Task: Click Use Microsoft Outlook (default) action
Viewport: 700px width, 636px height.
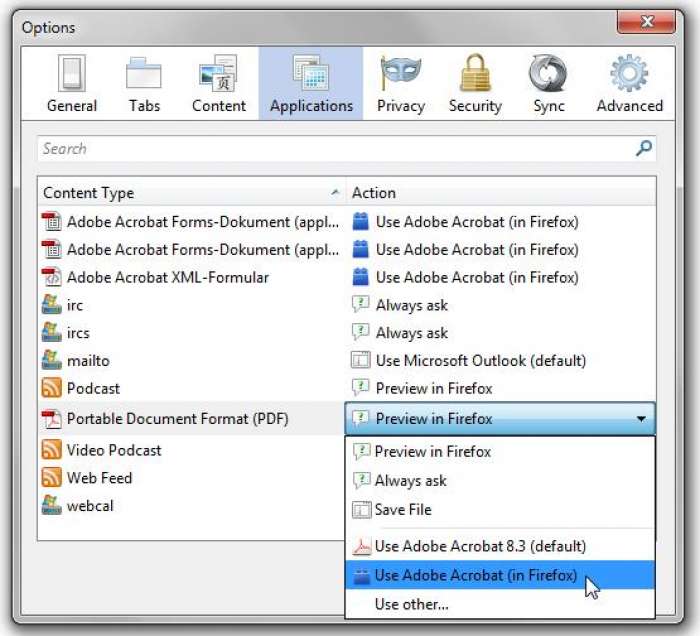Action: coord(481,361)
